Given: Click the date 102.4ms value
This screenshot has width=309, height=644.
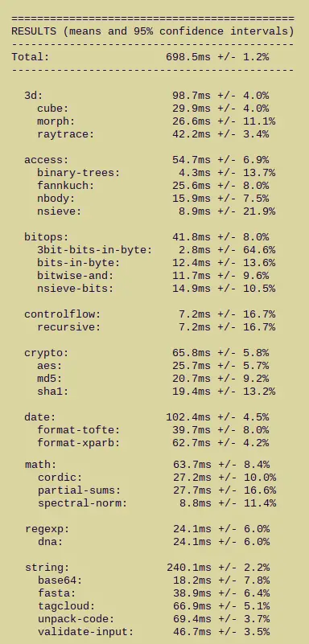Looking at the screenshot, I should (187, 418).
